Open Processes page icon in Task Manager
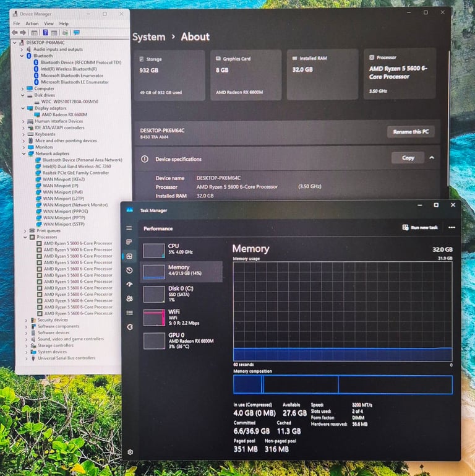This screenshot has height=476, width=475. pos(129,242)
